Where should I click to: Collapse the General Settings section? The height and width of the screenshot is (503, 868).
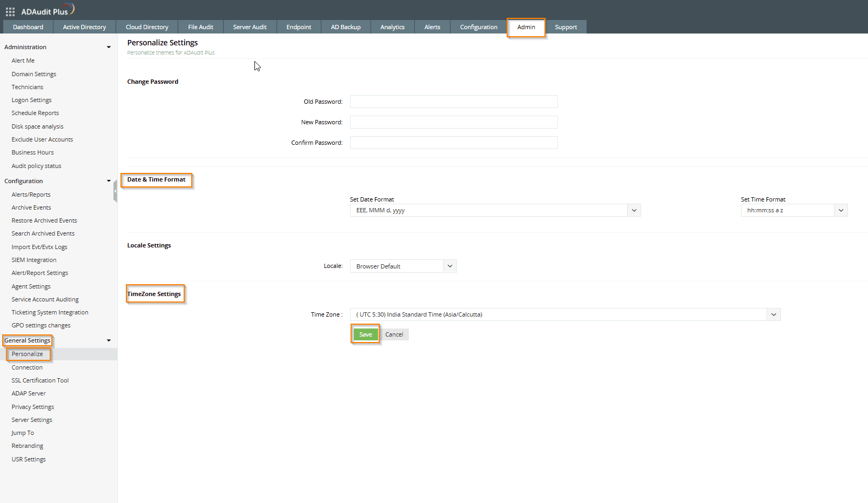(109, 341)
